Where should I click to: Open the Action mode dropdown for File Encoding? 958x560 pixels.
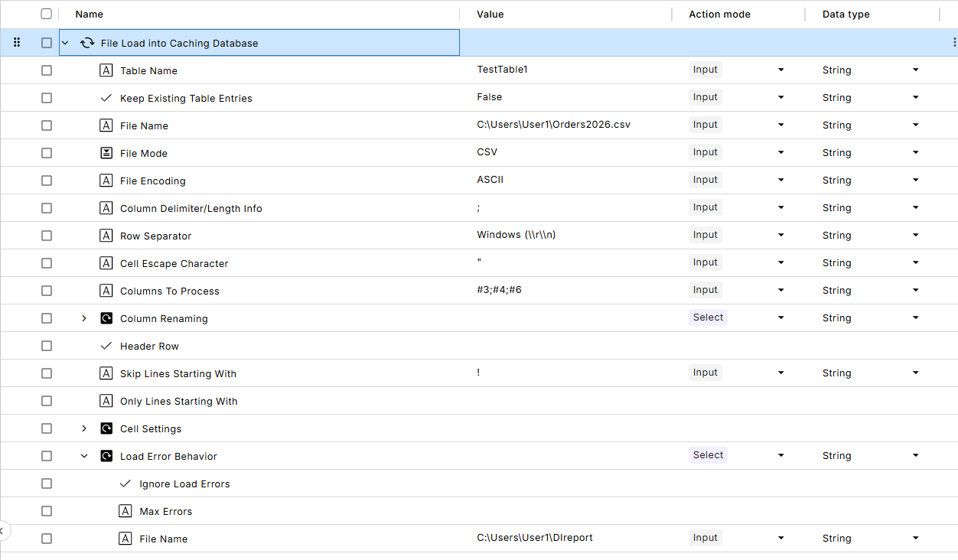coord(781,181)
